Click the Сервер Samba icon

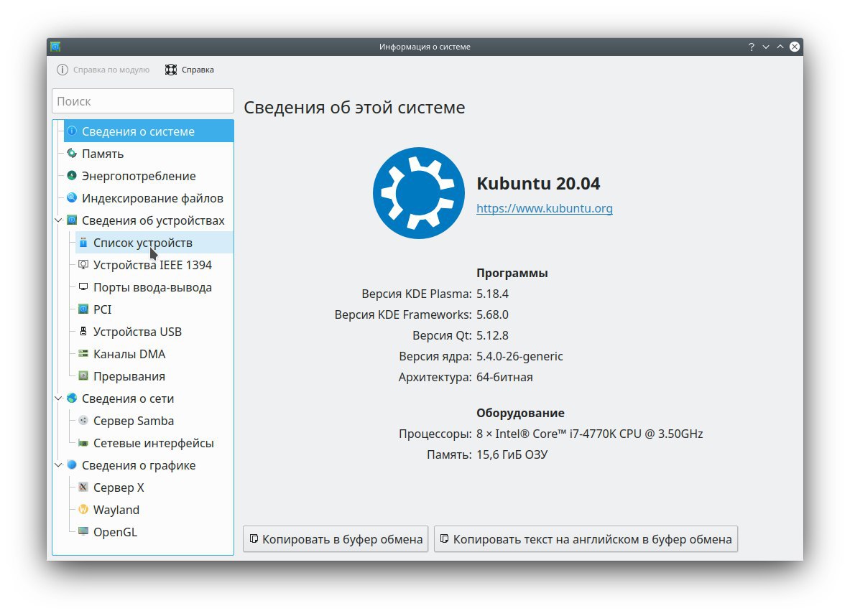pyautogui.click(x=83, y=421)
